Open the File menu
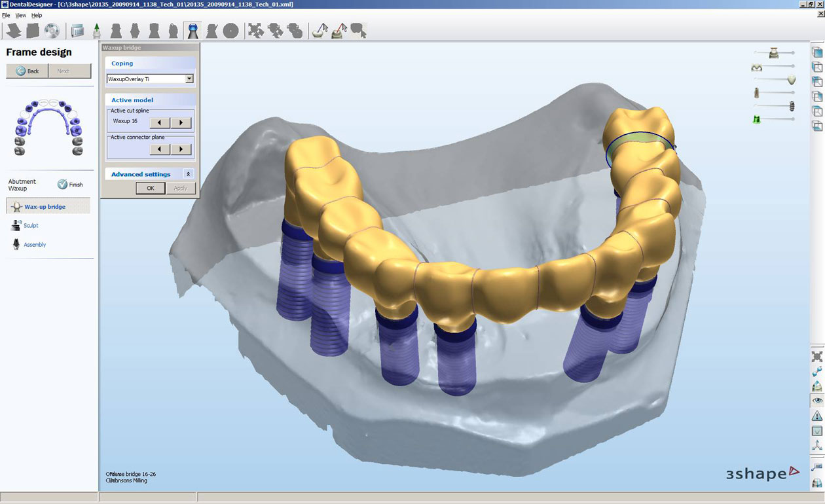This screenshot has width=825, height=504. 6,15
